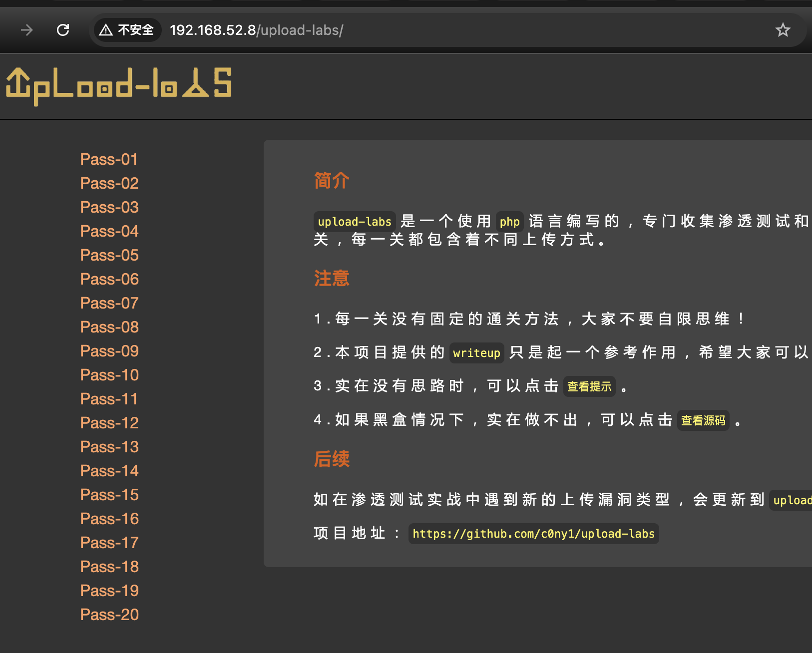Viewport: 812px width, 653px height.
Task: Select Pass-06 in the level list
Action: tap(109, 279)
